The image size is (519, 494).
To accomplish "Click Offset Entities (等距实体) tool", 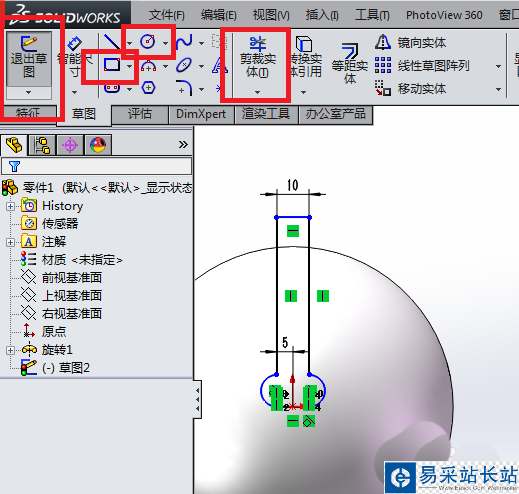I will pos(350,63).
